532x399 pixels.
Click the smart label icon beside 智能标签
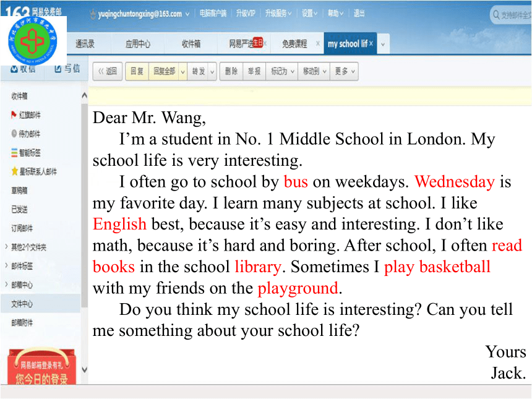coord(14,153)
